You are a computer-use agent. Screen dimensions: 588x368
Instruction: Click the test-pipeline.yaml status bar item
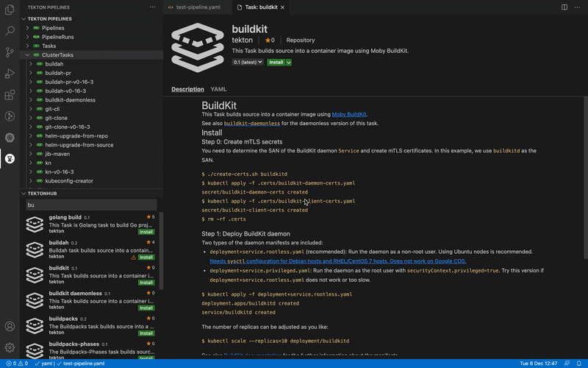[81, 364]
